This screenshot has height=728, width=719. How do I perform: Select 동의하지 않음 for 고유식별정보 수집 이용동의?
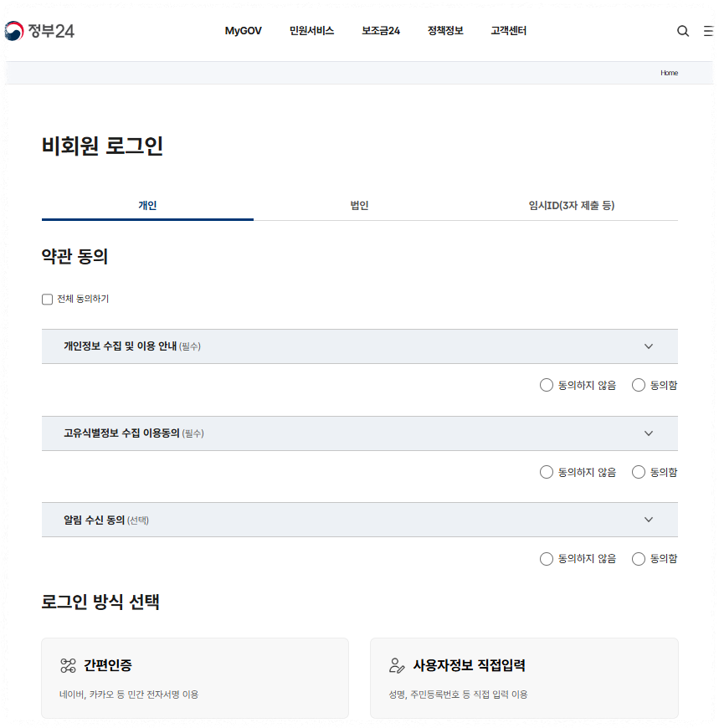[547, 472]
